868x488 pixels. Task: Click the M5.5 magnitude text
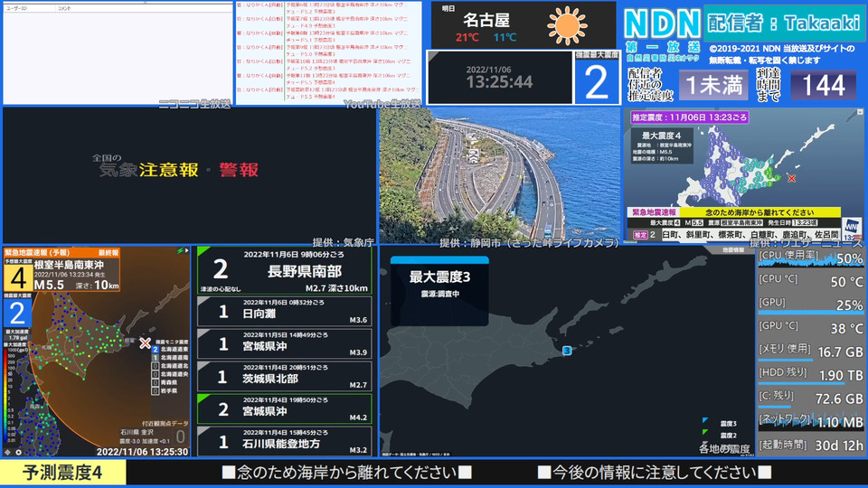coord(49,285)
